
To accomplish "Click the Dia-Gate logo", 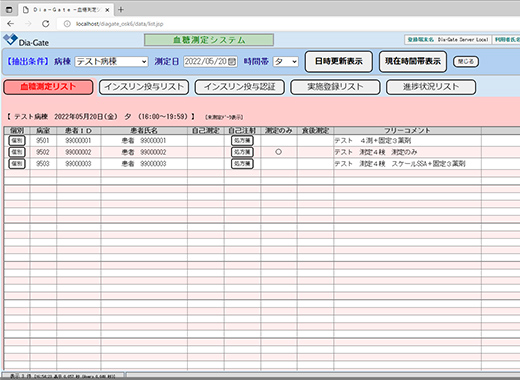I will (26, 40).
